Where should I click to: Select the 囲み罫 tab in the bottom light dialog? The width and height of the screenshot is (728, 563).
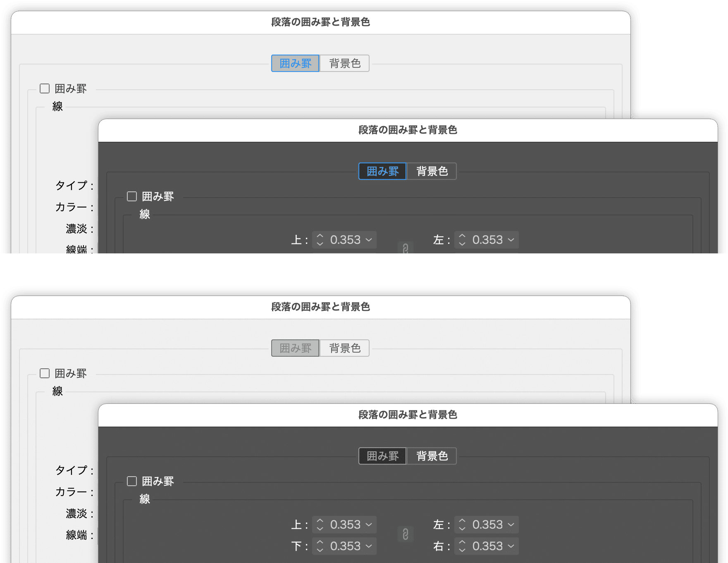click(295, 348)
